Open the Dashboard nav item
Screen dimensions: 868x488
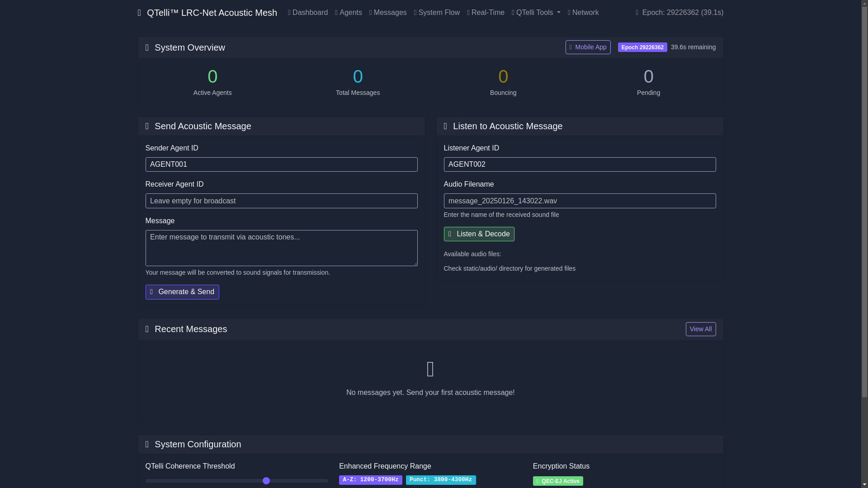[308, 13]
